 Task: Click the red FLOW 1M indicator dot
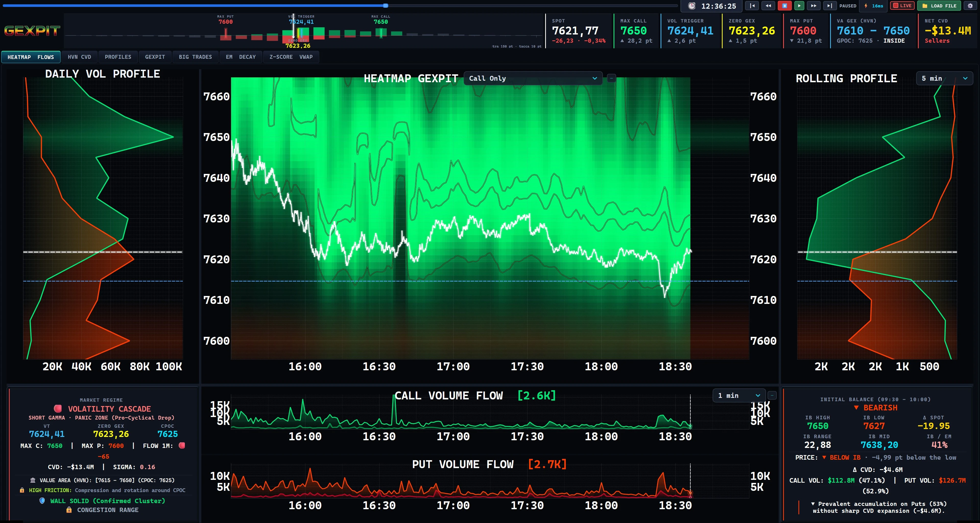[182, 445]
